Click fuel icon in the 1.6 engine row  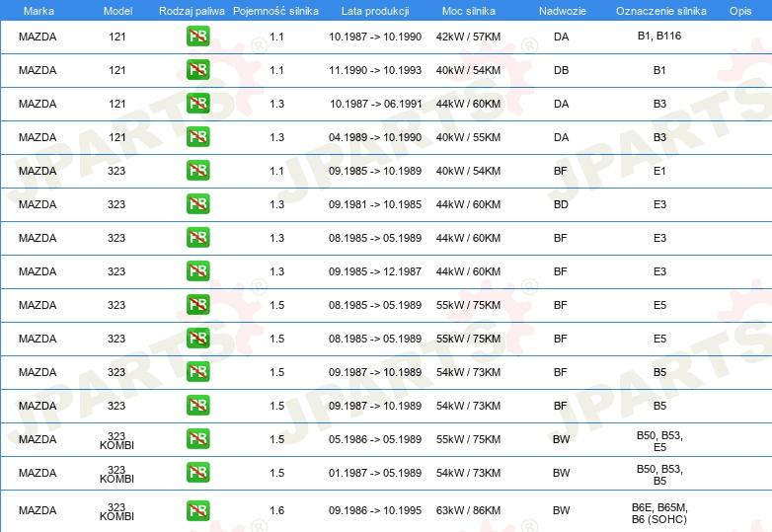pyautogui.click(x=197, y=510)
